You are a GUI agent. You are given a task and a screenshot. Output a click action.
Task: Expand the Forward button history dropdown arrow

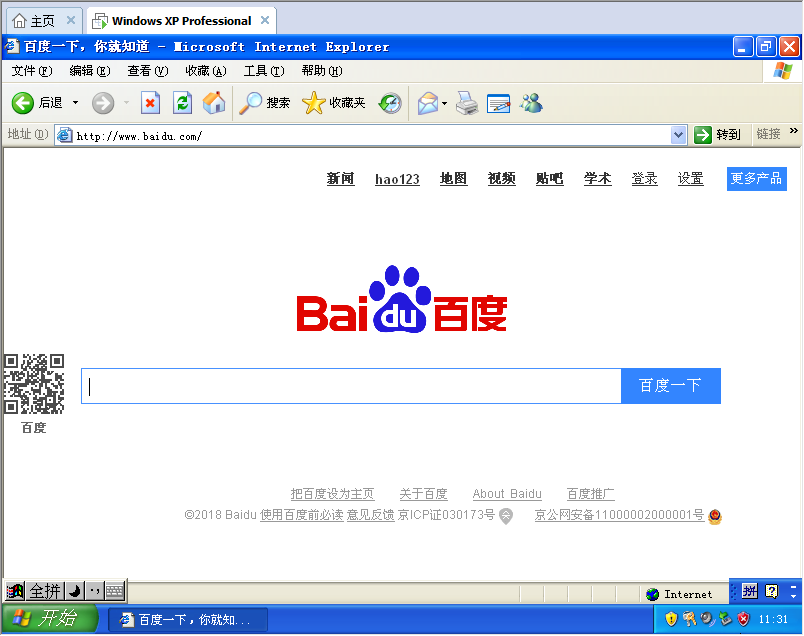pyautogui.click(x=126, y=103)
